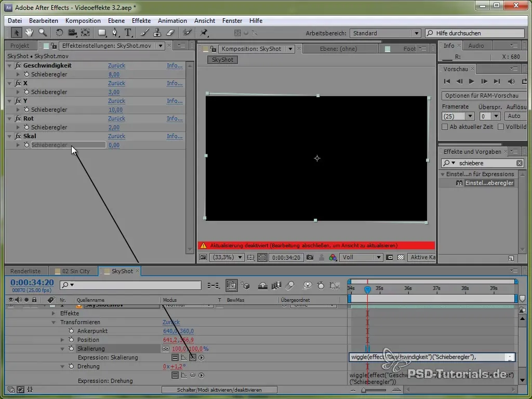This screenshot has width=532, height=399.
Task: Open the Effekte menu
Action: [x=141, y=21]
